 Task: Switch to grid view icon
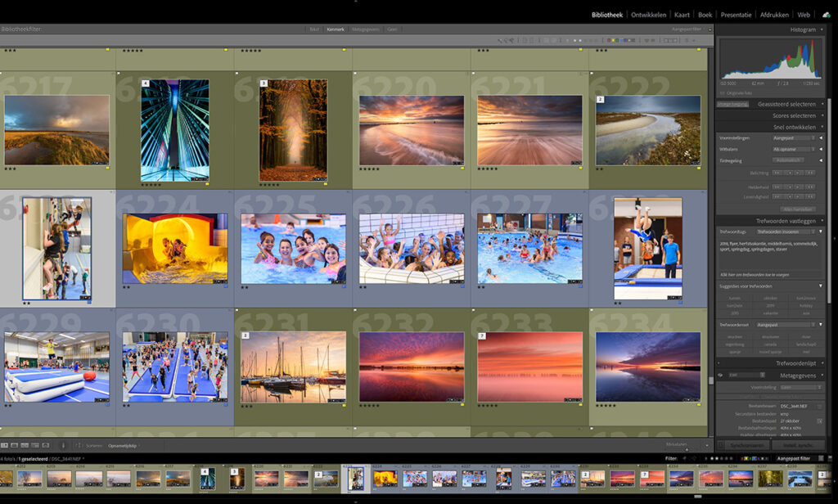[x=4, y=445]
